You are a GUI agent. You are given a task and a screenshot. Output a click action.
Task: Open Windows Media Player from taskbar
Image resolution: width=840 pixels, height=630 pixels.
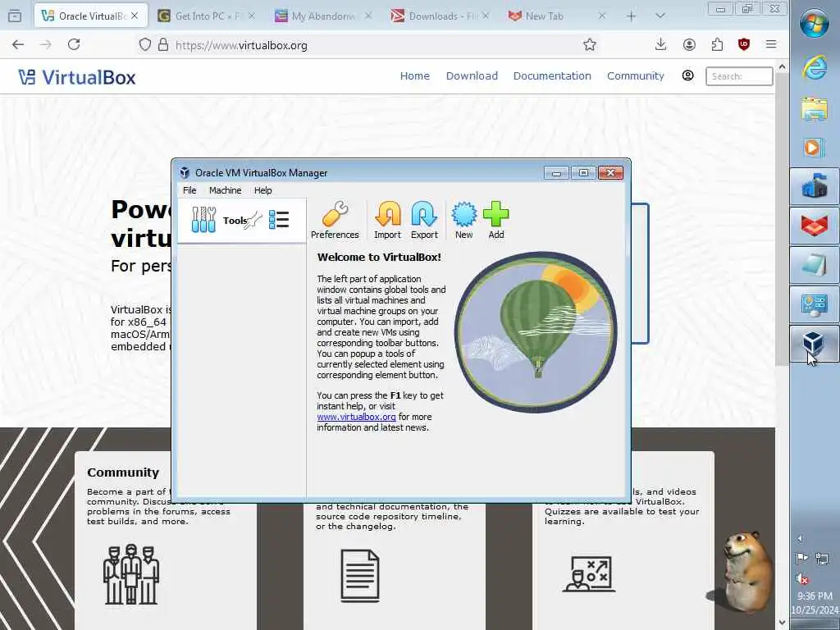(815, 148)
